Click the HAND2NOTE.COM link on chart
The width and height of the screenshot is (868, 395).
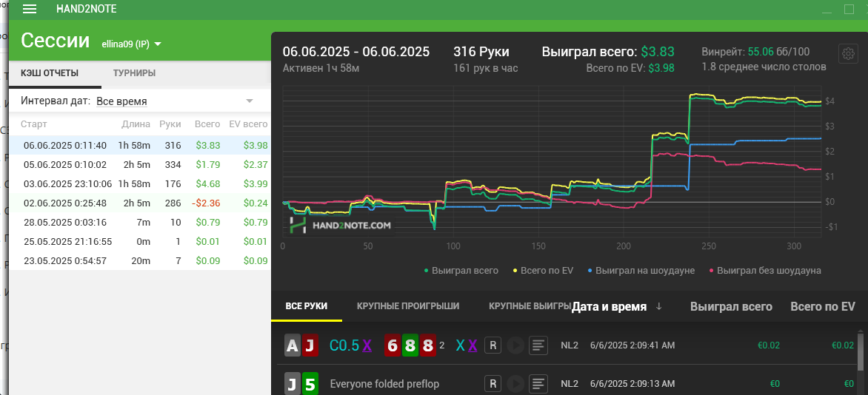tap(341, 226)
